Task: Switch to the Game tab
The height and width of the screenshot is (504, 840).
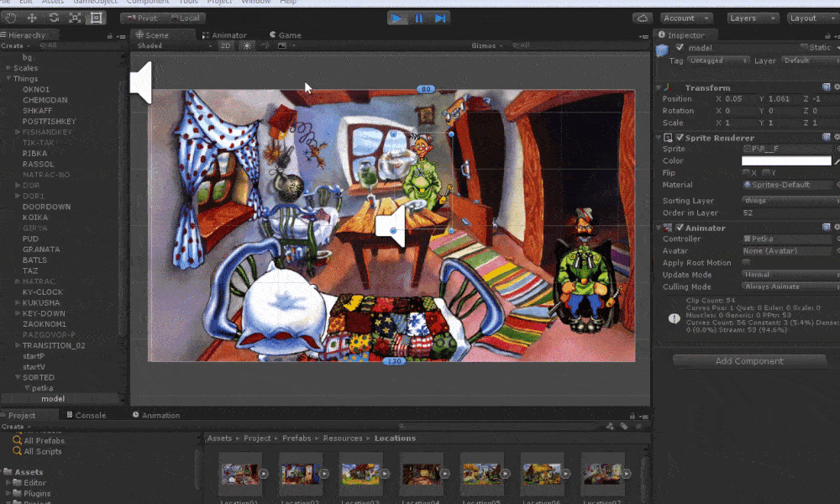Action: point(286,35)
